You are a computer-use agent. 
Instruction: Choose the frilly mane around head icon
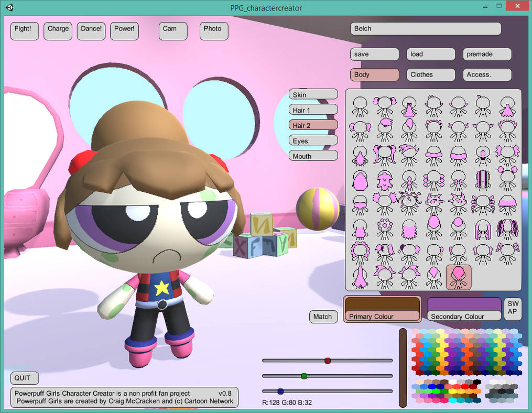click(x=360, y=254)
